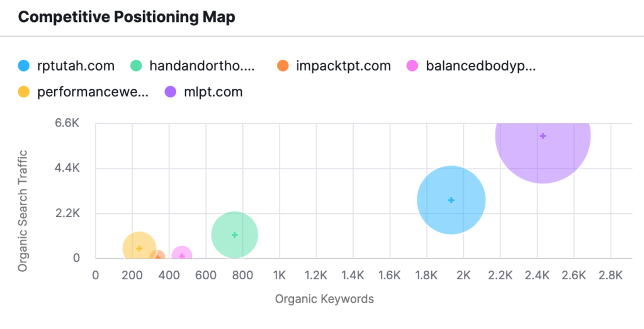Click the pink balancedbodyp legend dot

412,65
